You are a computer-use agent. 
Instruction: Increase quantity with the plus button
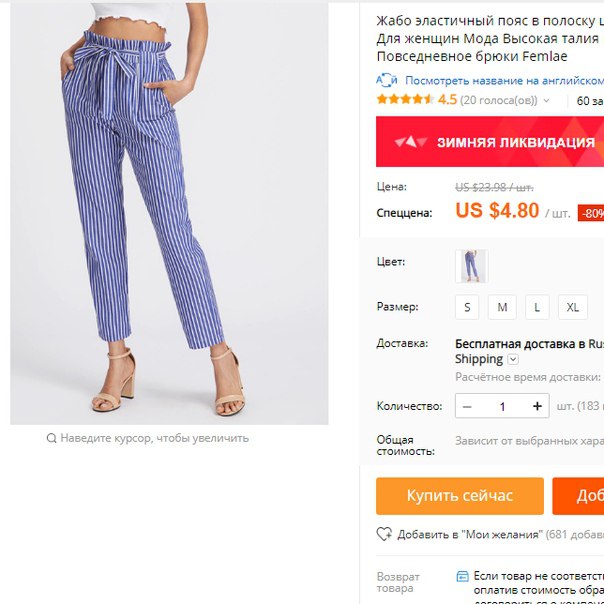pyautogui.click(x=537, y=406)
